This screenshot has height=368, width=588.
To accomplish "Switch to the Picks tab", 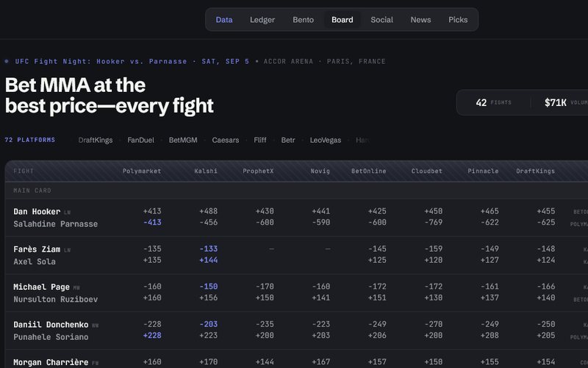I will [458, 20].
